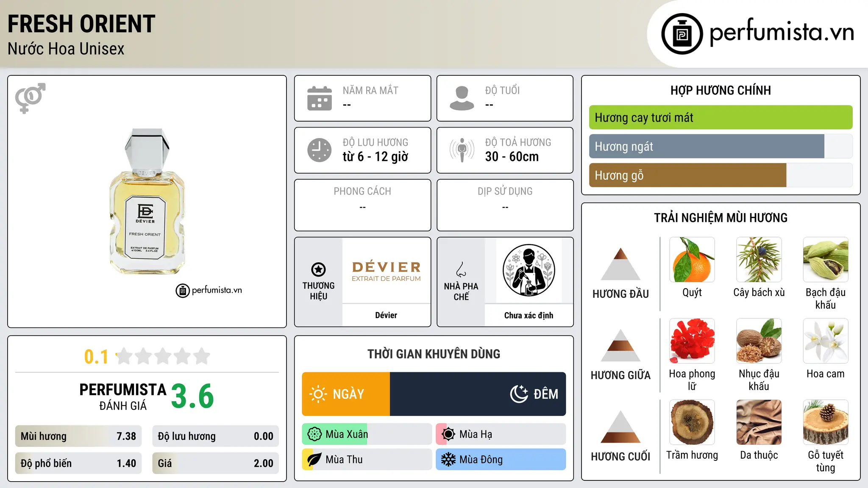The image size is (868, 488).
Task: Click the Mùi hương 7.38 score bar
Action: (78, 436)
